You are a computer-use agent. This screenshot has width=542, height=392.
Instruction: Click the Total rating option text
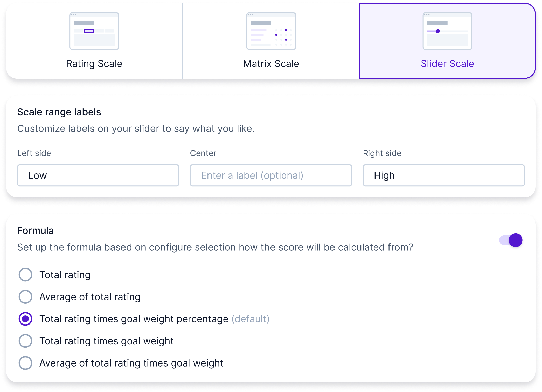click(65, 275)
